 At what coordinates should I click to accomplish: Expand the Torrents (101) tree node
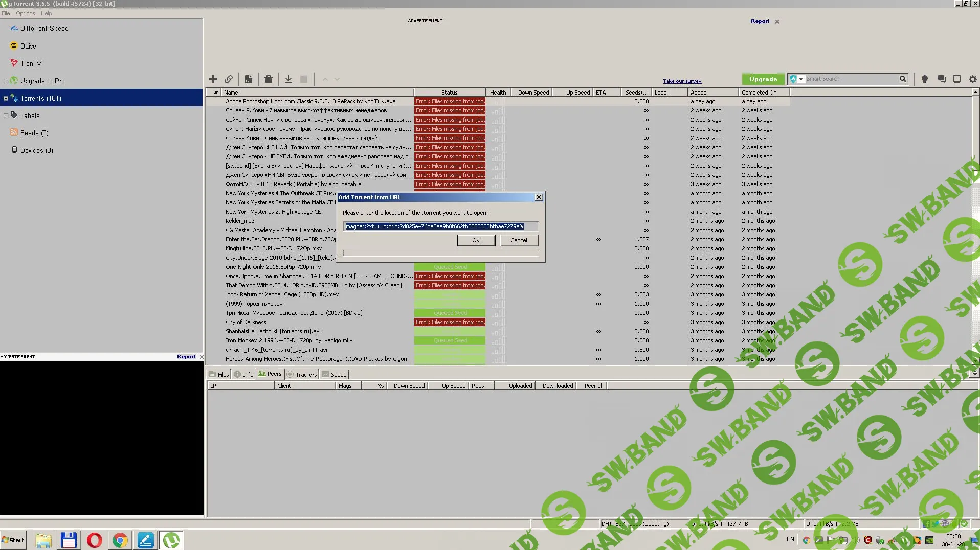point(6,98)
